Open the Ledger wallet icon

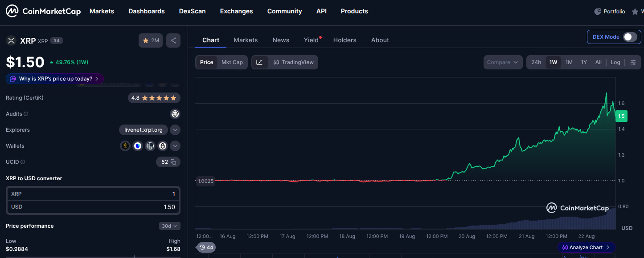click(150, 146)
